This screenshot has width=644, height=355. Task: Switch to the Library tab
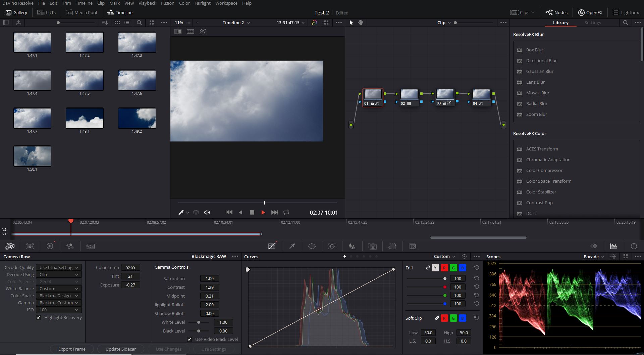[561, 23]
